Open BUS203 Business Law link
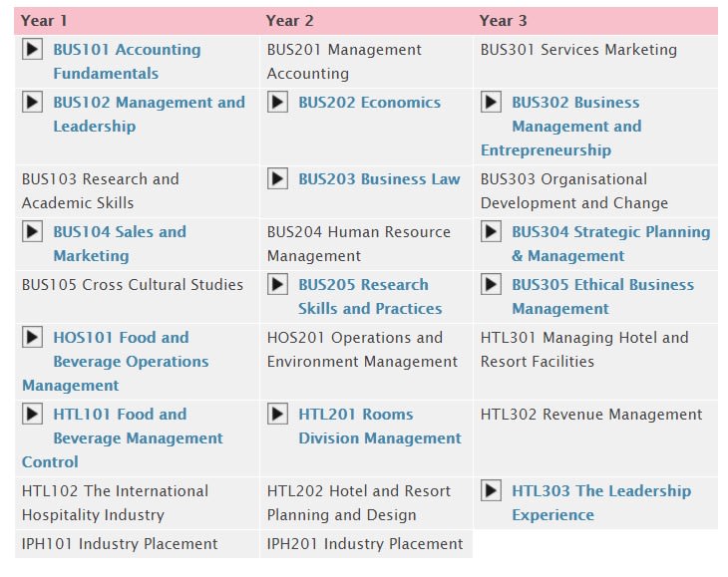This screenshot has width=728, height=577. point(379,179)
